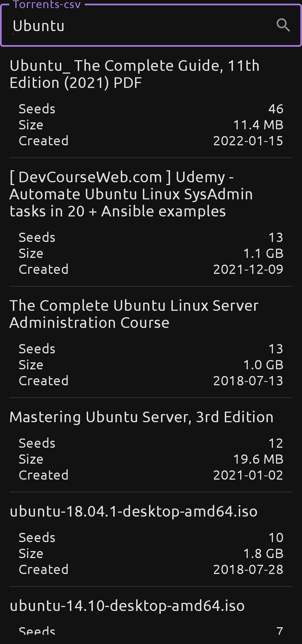Click the 1.8 GB size value
Image resolution: width=302 pixels, height=644 pixels.
(263, 554)
